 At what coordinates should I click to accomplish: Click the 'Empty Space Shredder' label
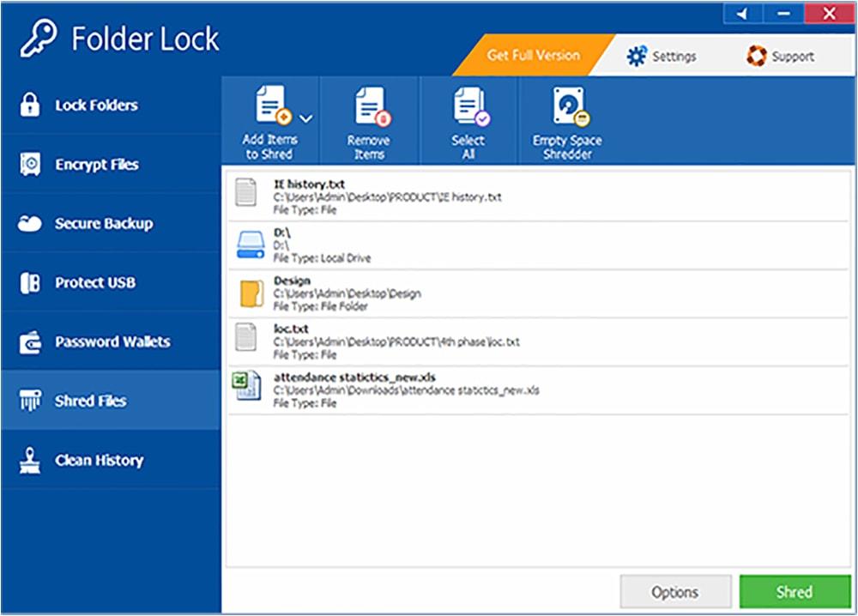click(x=567, y=148)
